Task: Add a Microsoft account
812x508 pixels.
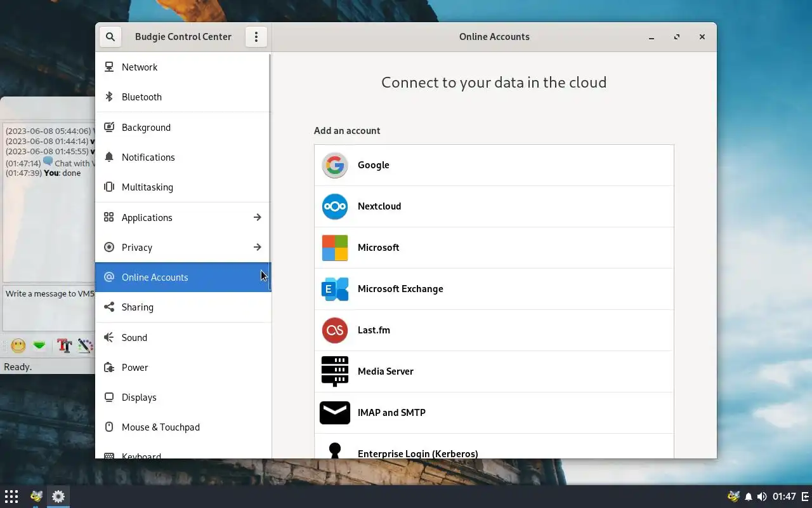Action: (494, 248)
